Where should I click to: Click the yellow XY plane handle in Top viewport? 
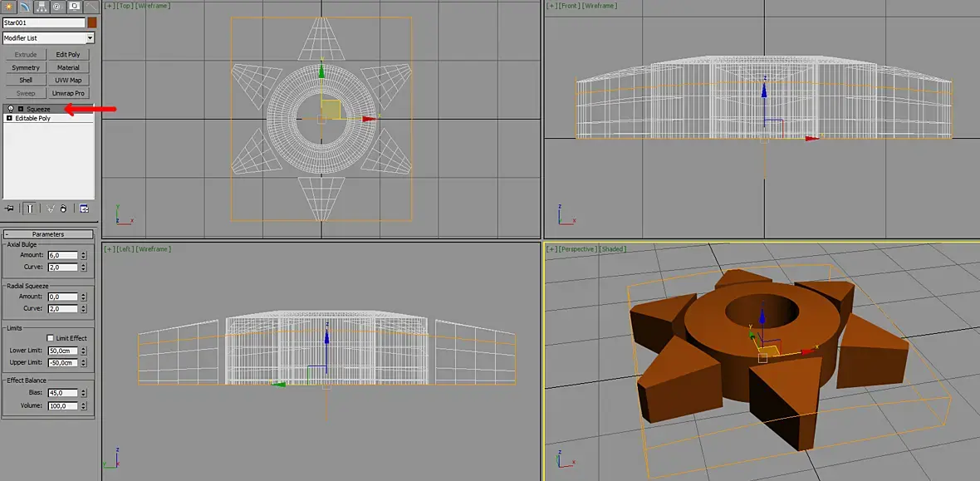tap(331, 110)
